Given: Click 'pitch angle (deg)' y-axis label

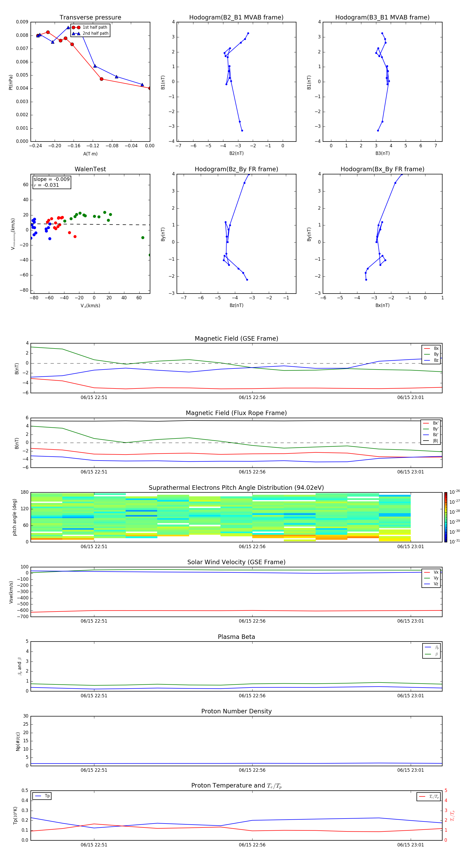Looking at the screenshot, I should pyautogui.click(x=14, y=517).
